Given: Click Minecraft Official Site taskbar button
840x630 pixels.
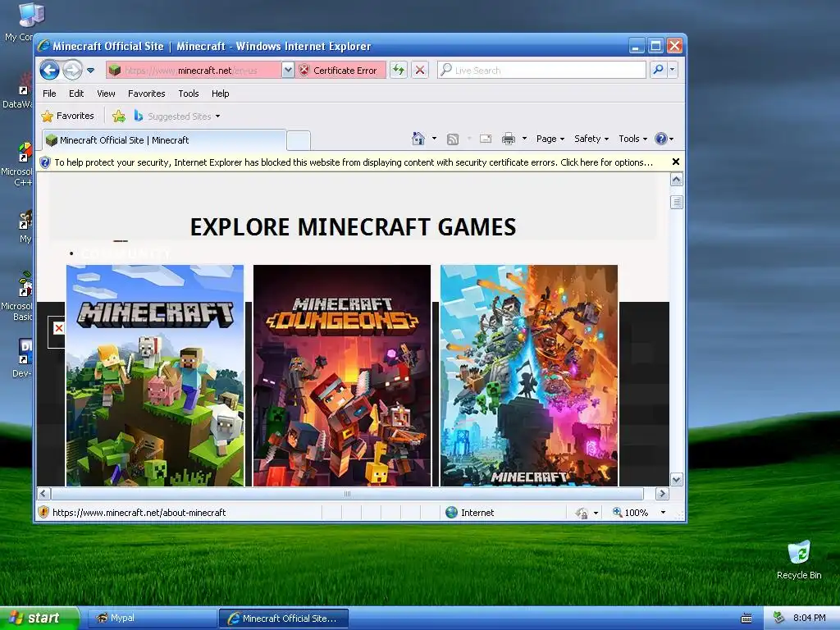Looking at the screenshot, I should [284, 619].
